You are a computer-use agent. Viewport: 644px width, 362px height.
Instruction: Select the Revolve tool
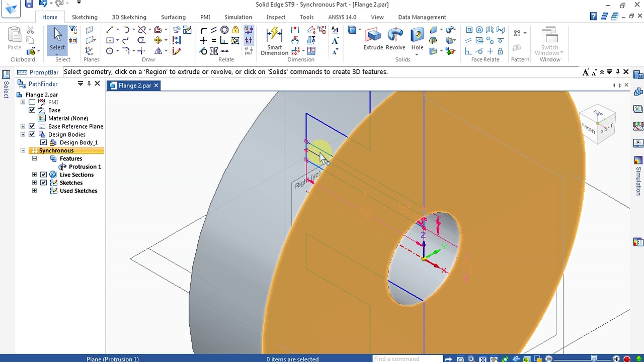(x=395, y=39)
